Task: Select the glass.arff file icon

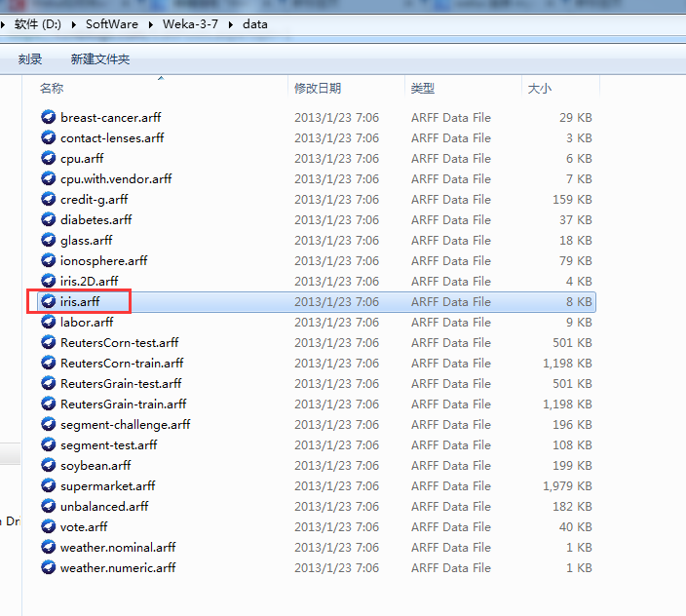Action: coord(48,240)
